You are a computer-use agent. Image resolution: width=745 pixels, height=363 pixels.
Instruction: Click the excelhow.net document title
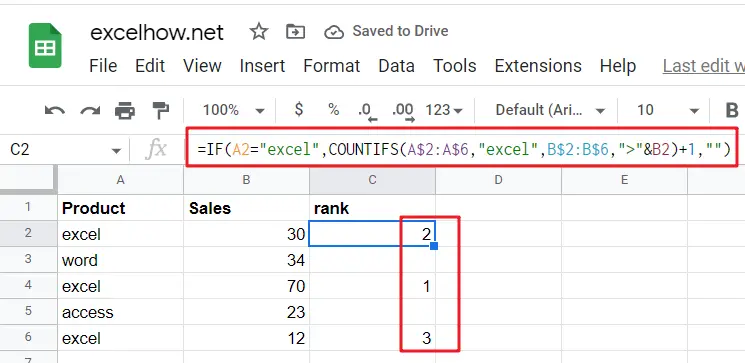(157, 32)
